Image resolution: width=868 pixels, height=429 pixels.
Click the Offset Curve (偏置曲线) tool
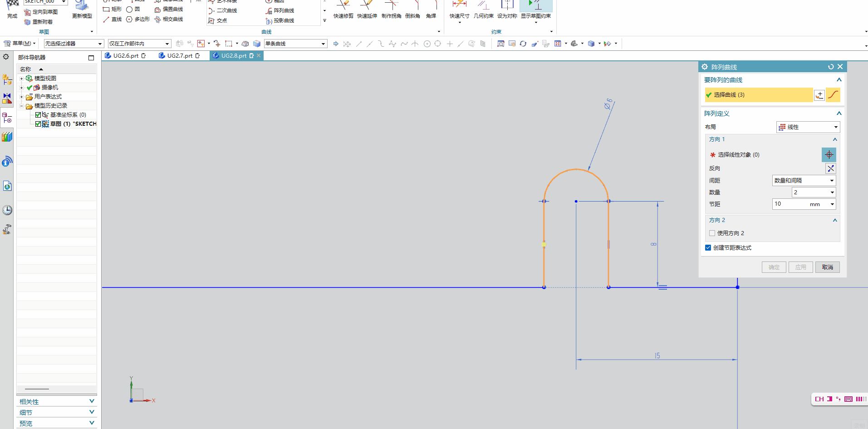(x=169, y=9)
